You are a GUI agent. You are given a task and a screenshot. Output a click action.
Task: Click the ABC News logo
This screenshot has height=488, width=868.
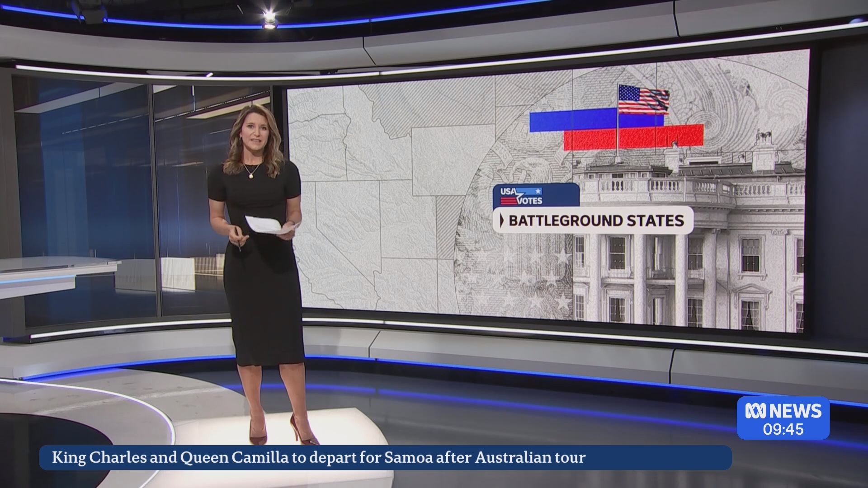(x=783, y=410)
